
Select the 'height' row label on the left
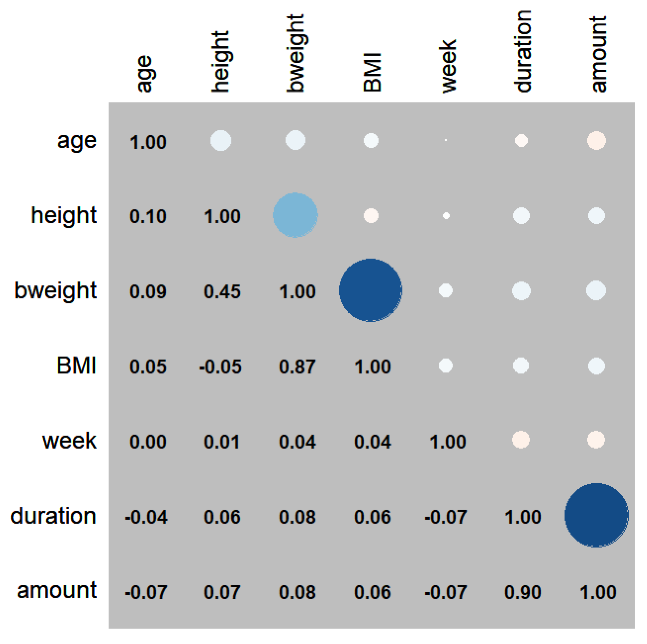click(64, 215)
